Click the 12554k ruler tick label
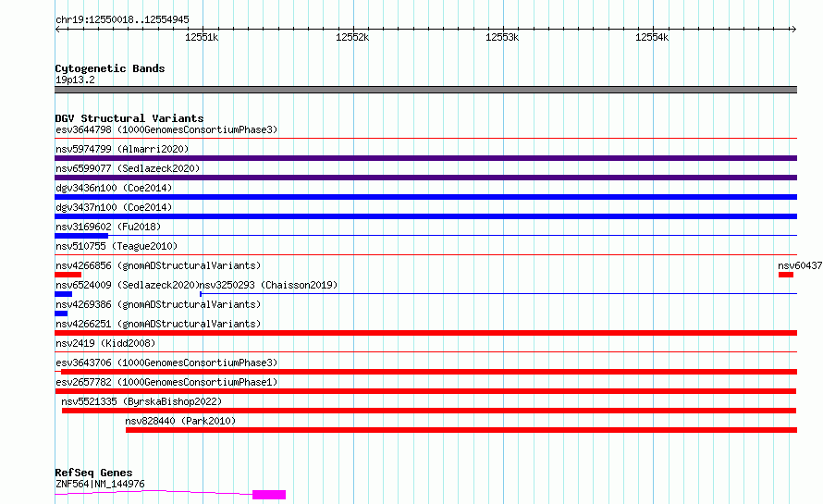823x504 pixels. 652,37
